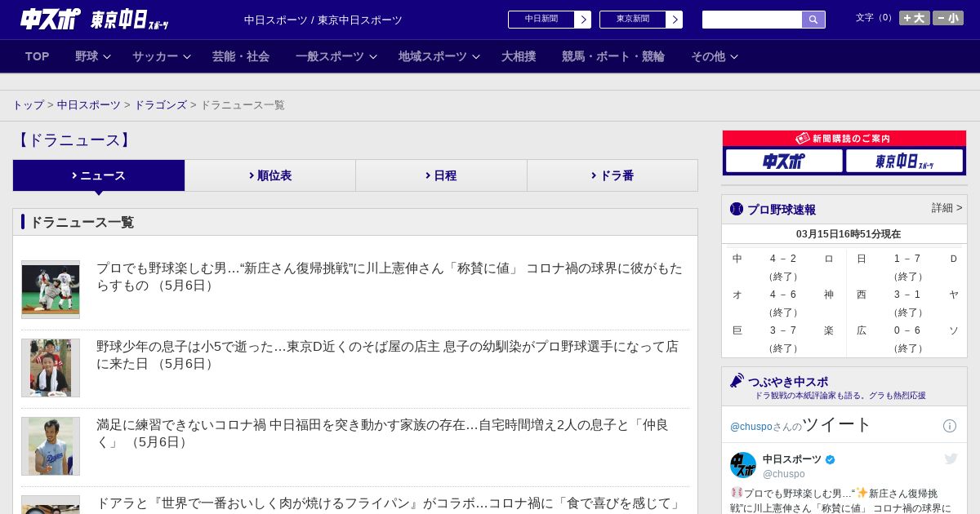Open 詳細 > for プロ野球速報
The height and width of the screenshot is (514, 980).
(947, 208)
